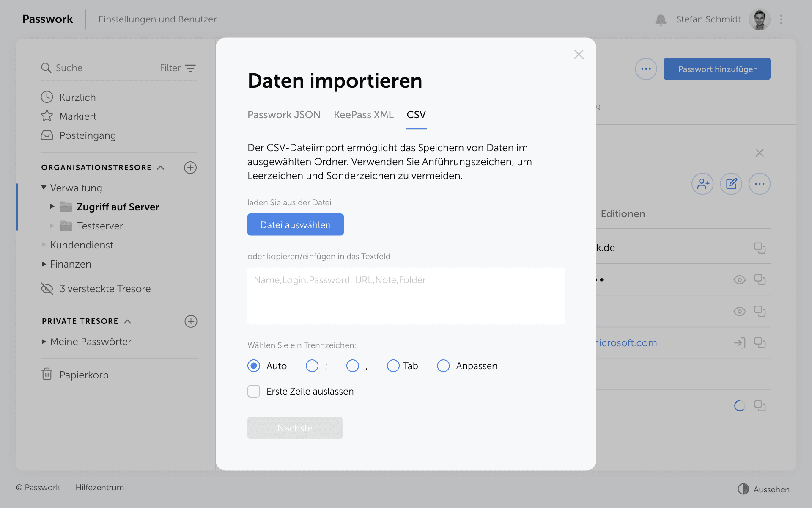Add a new private vault
The height and width of the screenshot is (508, 812).
(x=191, y=321)
